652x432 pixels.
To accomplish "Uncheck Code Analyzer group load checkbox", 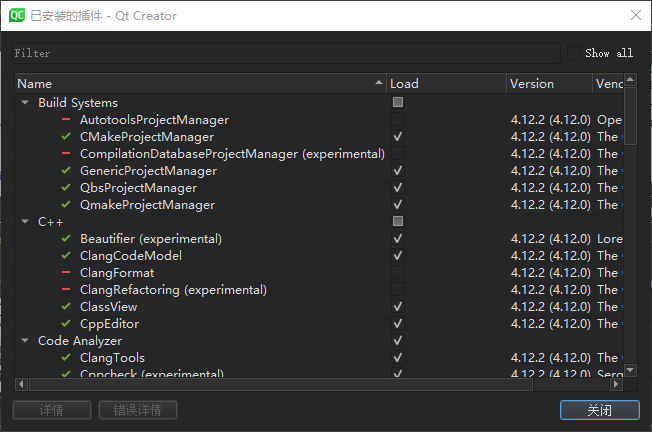I will 398,341.
